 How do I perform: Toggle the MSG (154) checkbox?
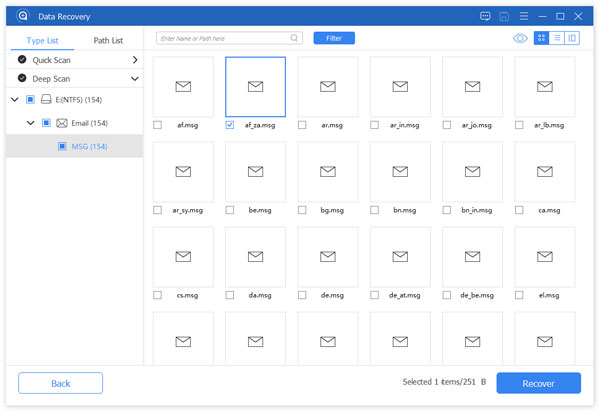coord(62,146)
